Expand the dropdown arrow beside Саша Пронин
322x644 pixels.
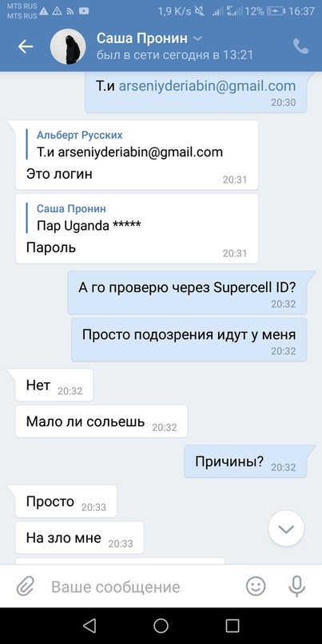coord(198,38)
